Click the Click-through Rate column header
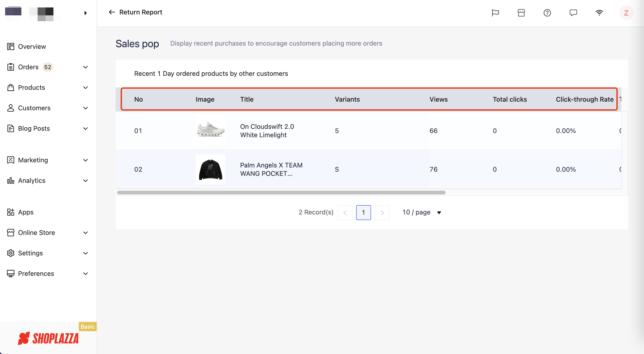 (585, 99)
